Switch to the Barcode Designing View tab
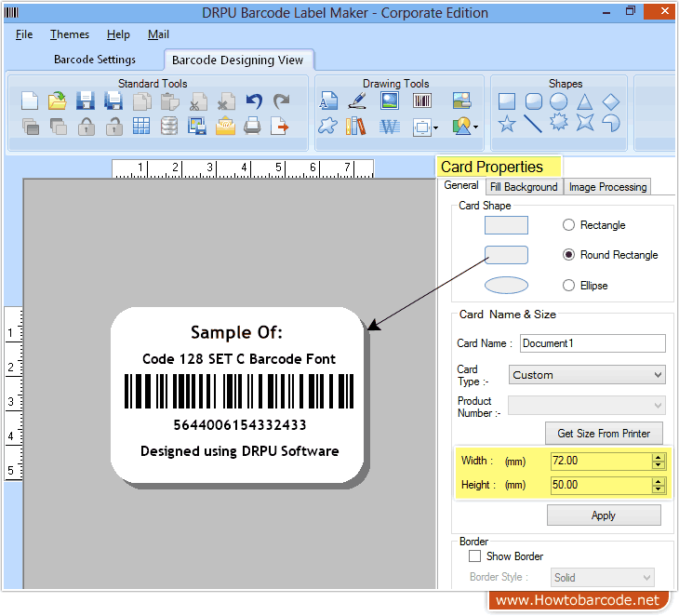 [x=238, y=60]
